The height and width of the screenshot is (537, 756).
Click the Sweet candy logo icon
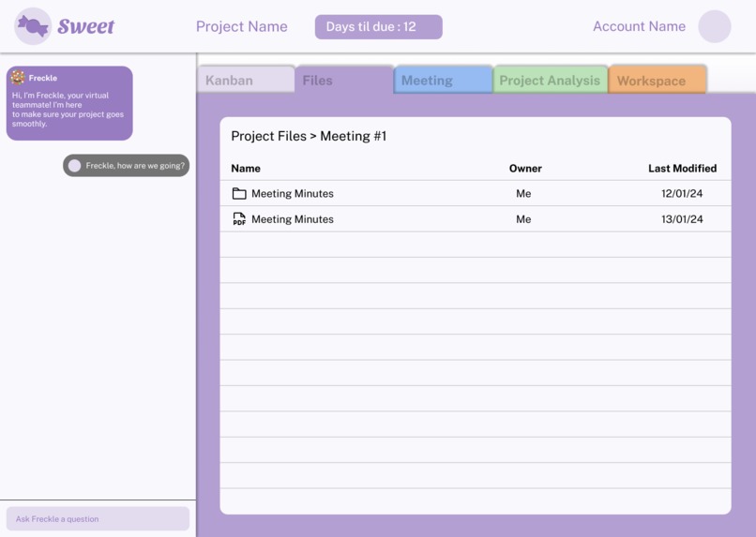33,26
